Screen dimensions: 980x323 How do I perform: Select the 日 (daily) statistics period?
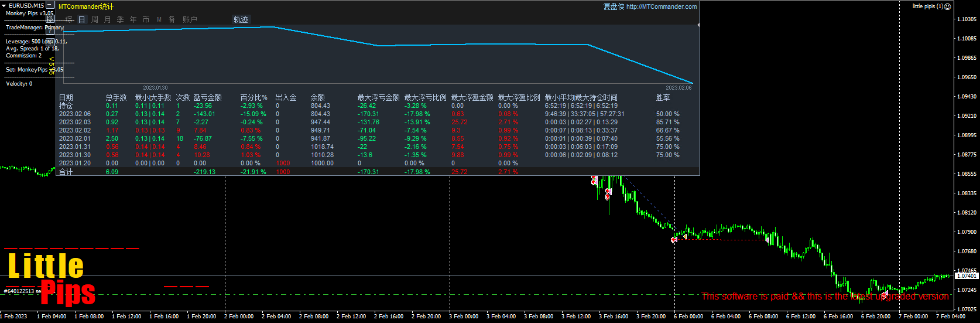[x=82, y=19]
